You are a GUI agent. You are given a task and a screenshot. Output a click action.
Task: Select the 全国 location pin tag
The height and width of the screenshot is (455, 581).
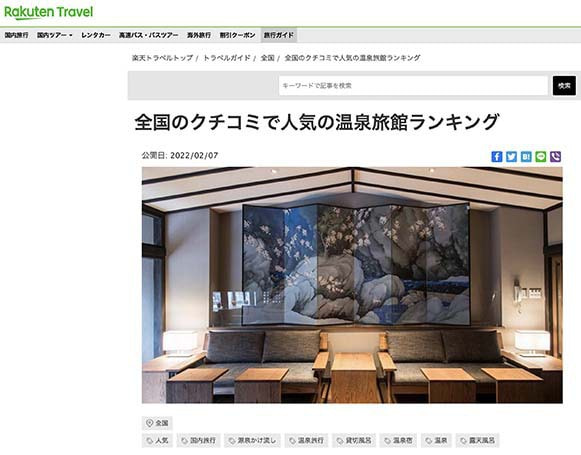157,423
